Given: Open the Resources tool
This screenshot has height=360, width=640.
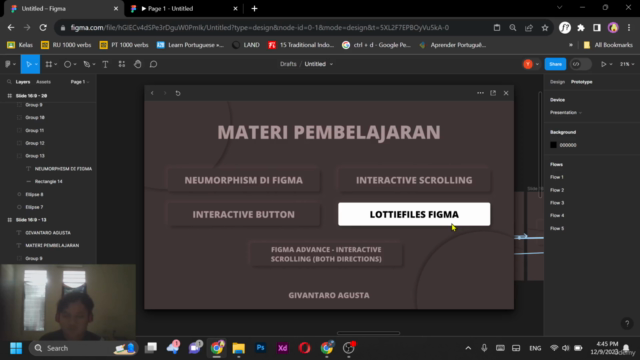Looking at the screenshot, I should (122, 64).
